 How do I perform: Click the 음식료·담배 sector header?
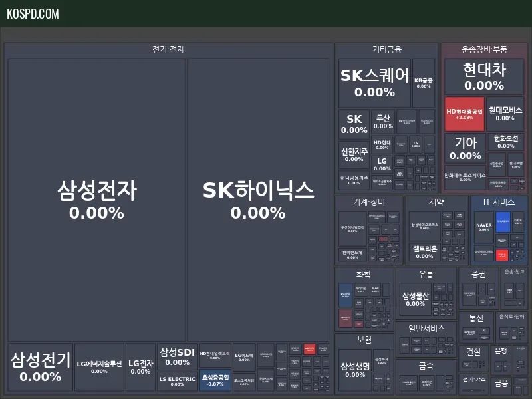point(511,317)
